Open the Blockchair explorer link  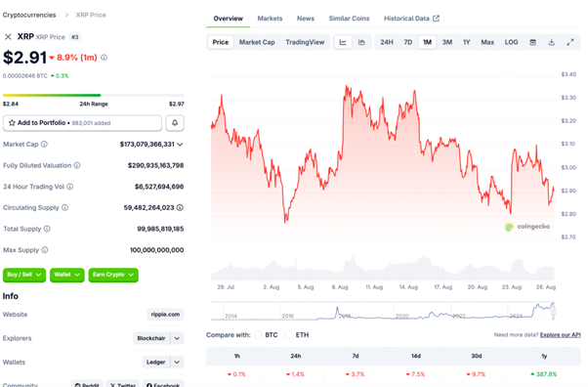coord(151,338)
